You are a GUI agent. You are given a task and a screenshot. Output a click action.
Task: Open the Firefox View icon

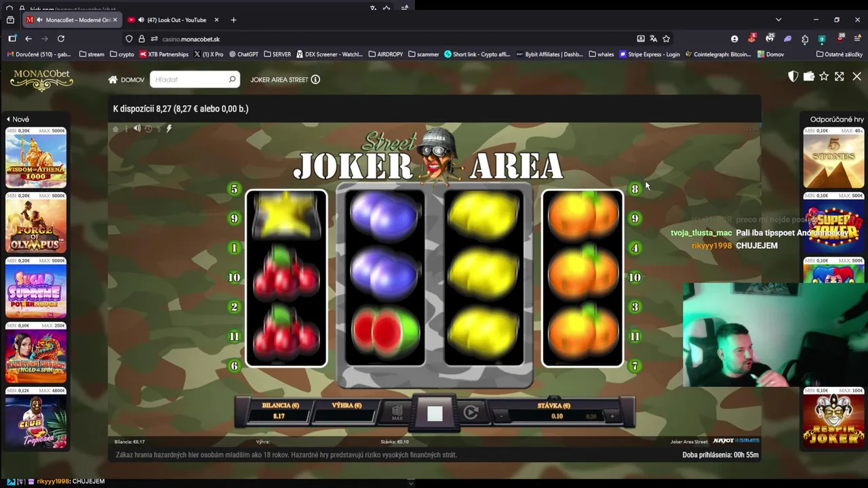pos(10,20)
